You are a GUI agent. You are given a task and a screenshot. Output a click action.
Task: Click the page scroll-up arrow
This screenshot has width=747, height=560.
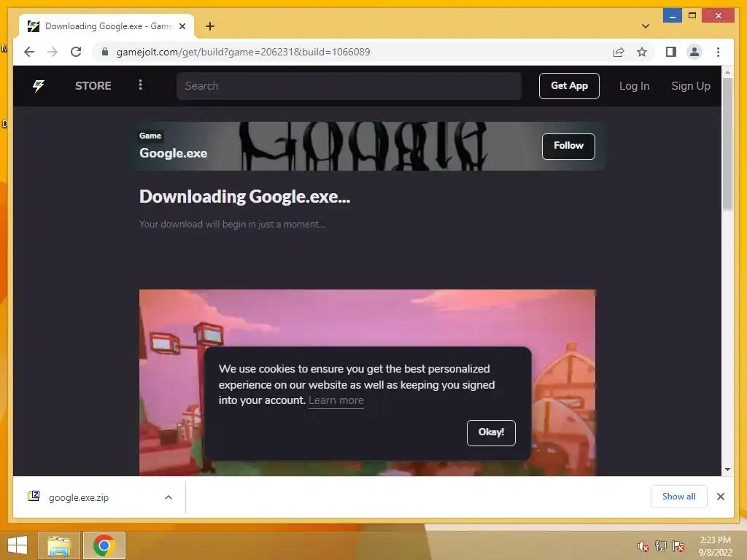(x=727, y=72)
